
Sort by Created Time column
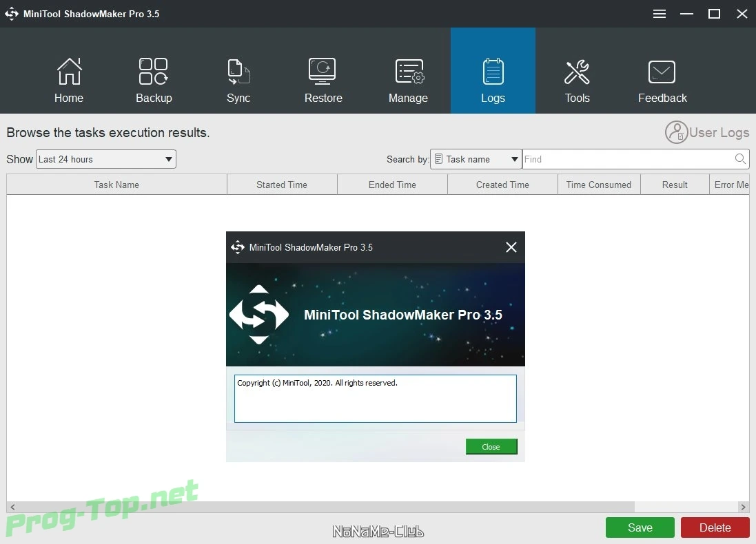click(503, 185)
